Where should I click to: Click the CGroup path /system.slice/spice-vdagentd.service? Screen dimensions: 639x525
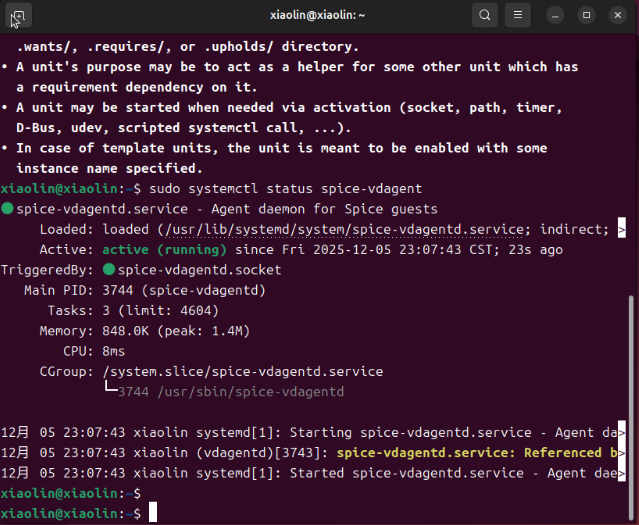[x=243, y=371]
